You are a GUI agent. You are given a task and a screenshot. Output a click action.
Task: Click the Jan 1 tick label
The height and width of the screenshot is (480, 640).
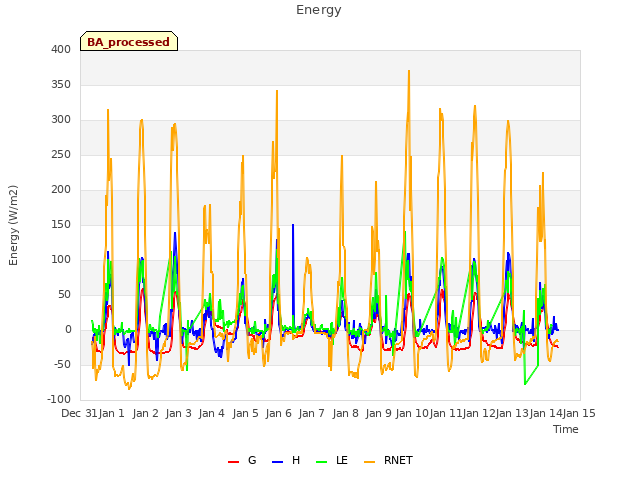[x=112, y=413]
